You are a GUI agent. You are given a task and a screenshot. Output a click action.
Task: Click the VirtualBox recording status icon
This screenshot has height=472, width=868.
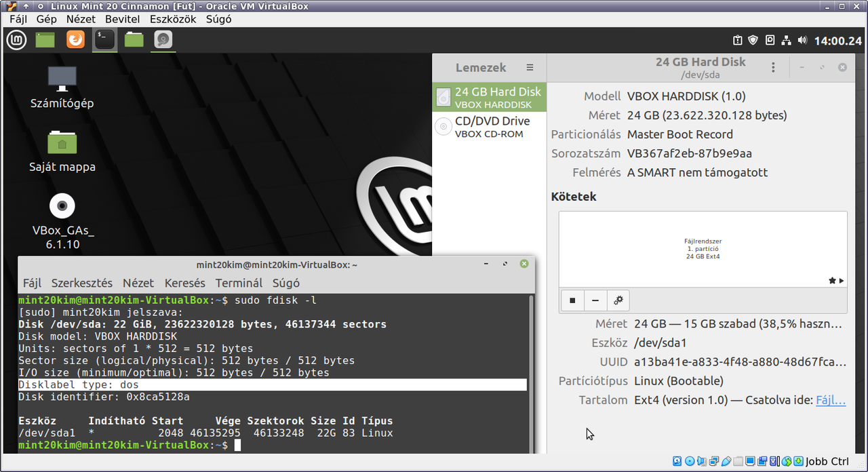coord(762,461)
